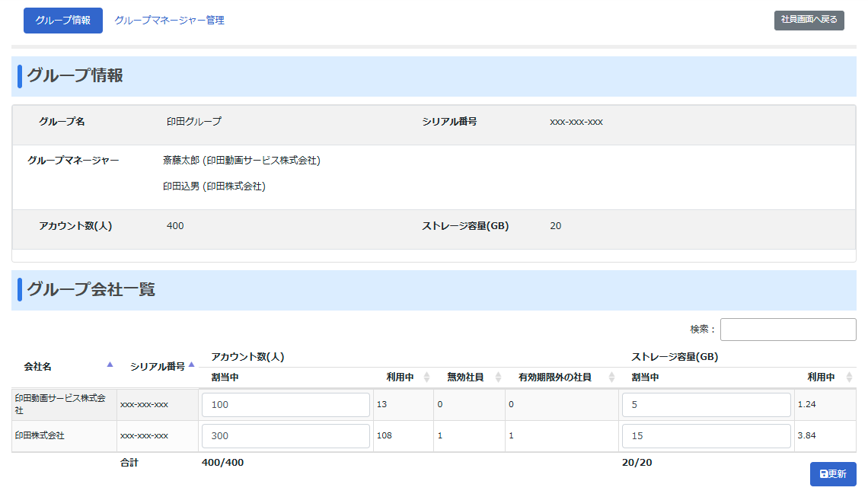Click the 社員画面へ戻る button

point(809,20)
